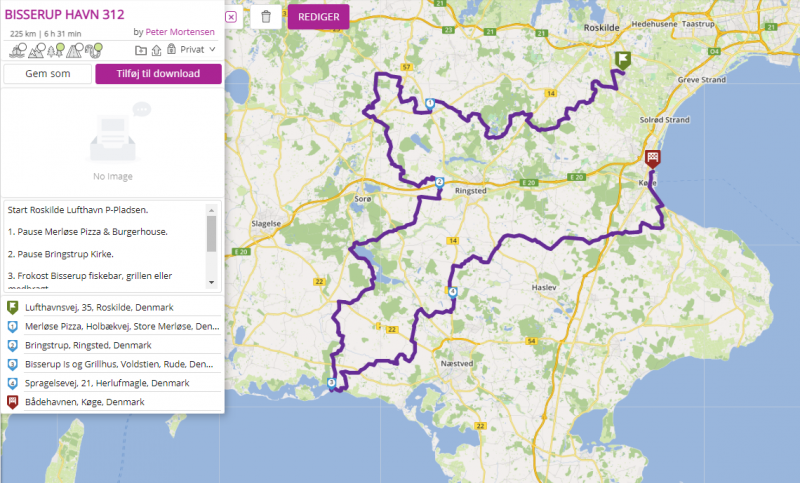Click the Greve Strand label on map
The image size is (800, 483).
[702, 80]
